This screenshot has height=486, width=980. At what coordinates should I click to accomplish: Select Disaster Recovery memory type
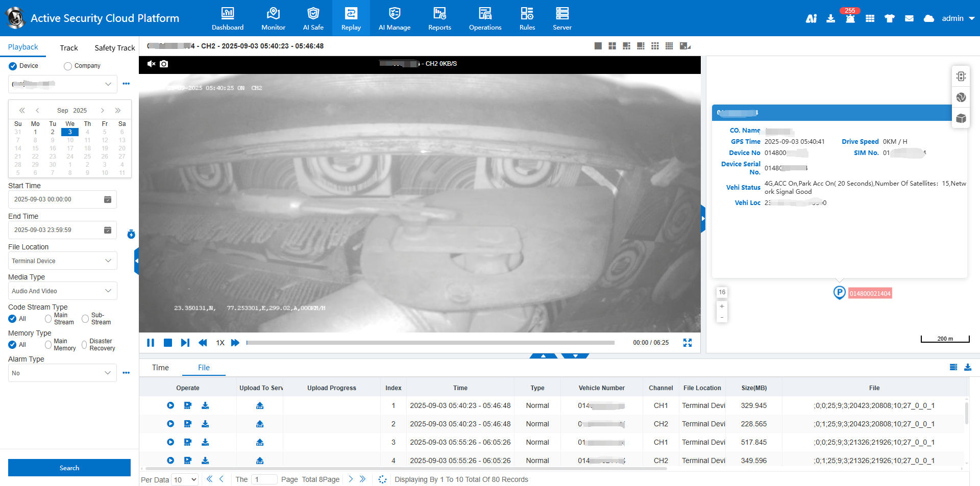(x=84, y=345)
